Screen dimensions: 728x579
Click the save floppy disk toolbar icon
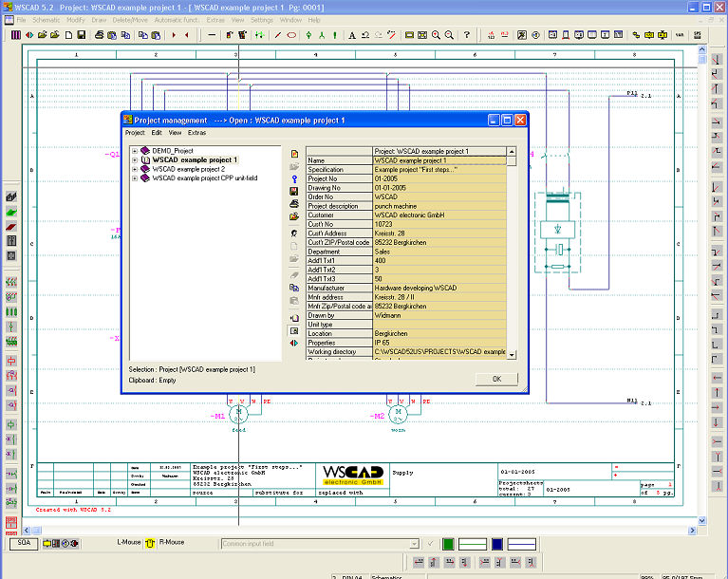[x=82, y=35]
